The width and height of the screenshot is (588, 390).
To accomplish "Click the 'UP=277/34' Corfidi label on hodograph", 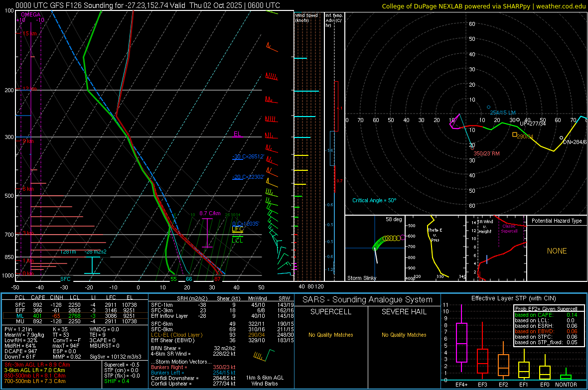I will [x=533, y=124].
